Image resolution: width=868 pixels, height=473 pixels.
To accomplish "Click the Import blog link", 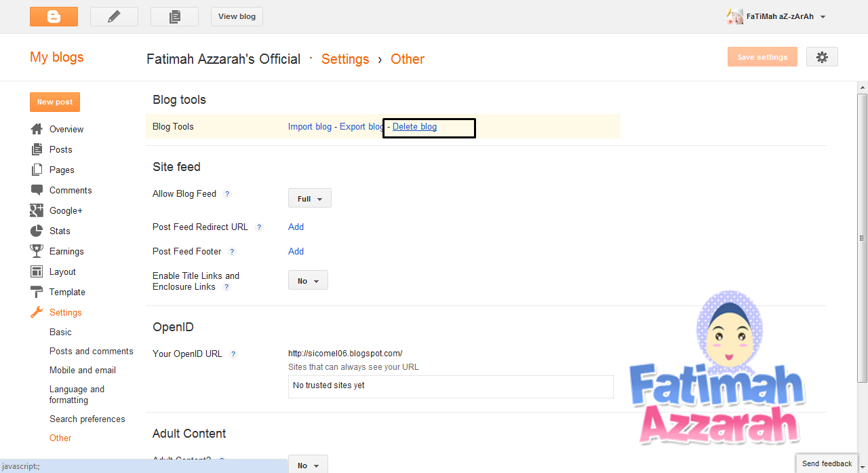I will [310, 127].
